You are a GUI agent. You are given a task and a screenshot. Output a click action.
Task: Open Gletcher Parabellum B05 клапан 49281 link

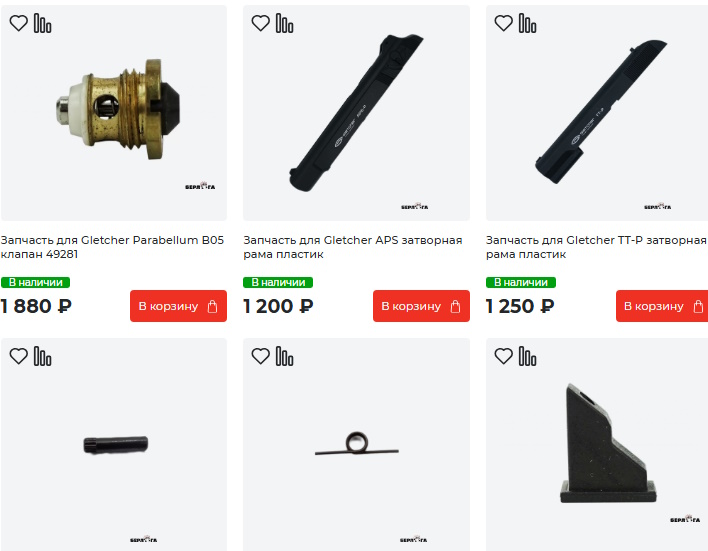[112, 247]
